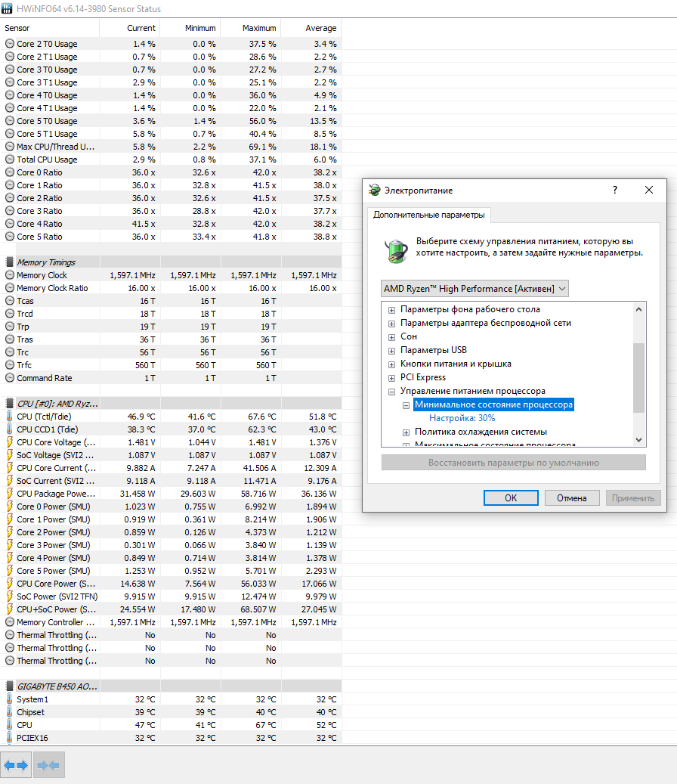Select the Core 5 T1 Usage row

(x=171, y=134)
